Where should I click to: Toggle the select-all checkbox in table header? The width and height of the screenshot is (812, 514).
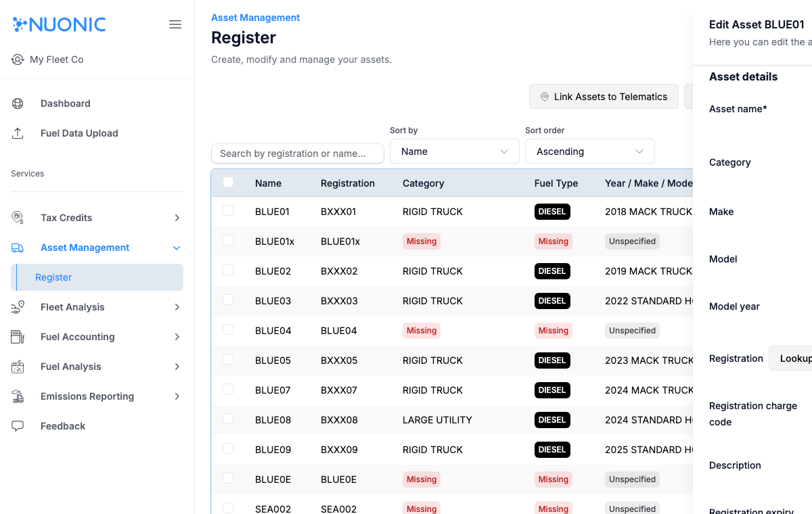(228, 182)
